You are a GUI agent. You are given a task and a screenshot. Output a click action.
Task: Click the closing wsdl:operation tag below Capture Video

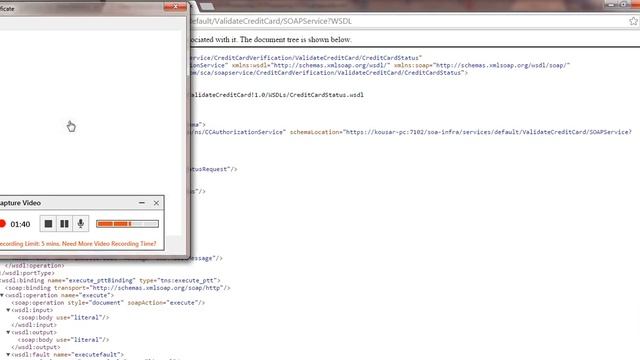pos(35,266)
